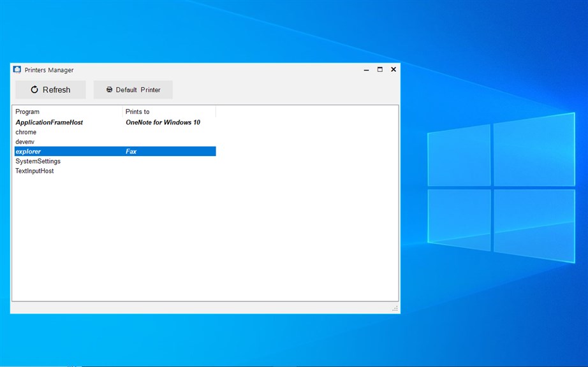Select the SystemSettings program entry
The image size is (588, 367).
(38, 161)
